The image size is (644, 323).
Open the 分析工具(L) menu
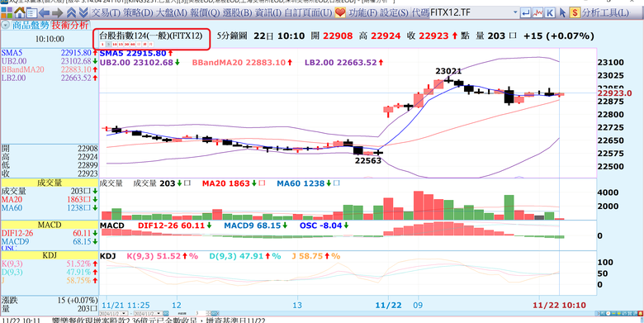pyautogui.click(x=605, y=12)
